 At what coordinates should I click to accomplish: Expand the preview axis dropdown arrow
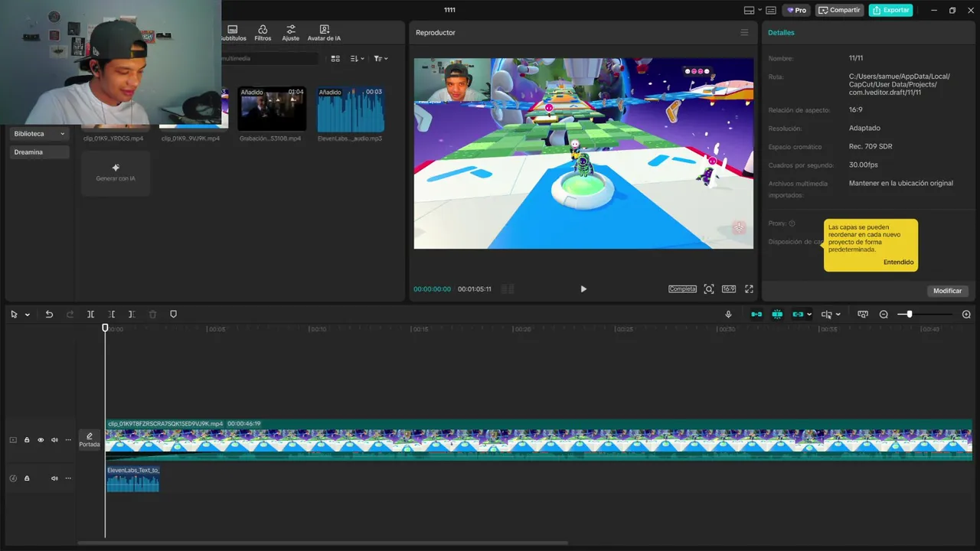click(838, 315)
